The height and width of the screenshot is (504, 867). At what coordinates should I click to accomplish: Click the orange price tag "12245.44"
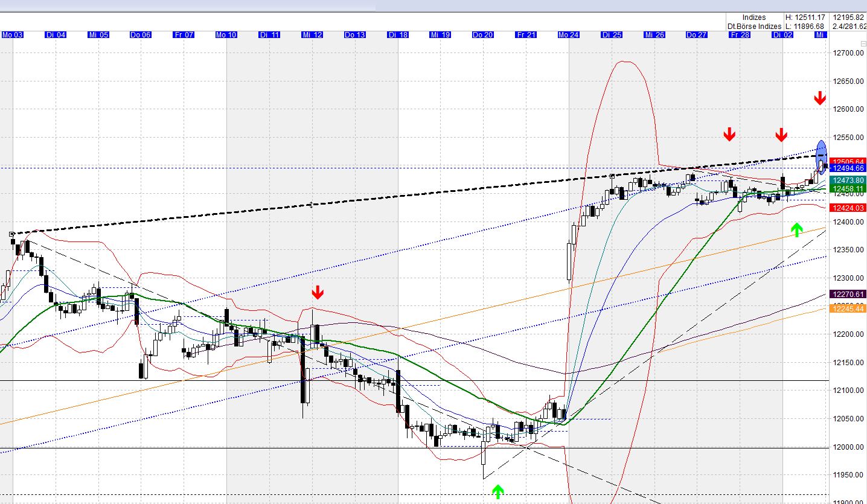848,309
